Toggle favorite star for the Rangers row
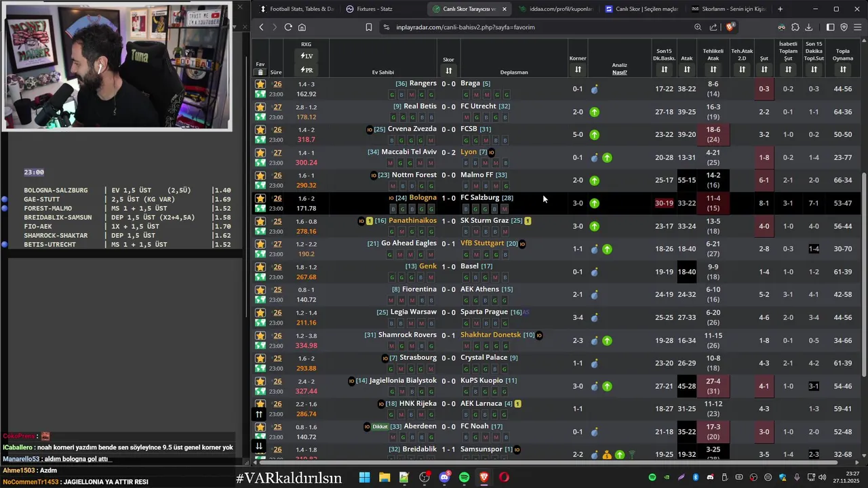This screenshot has width=868, height=488. click(x=260, y=85)
